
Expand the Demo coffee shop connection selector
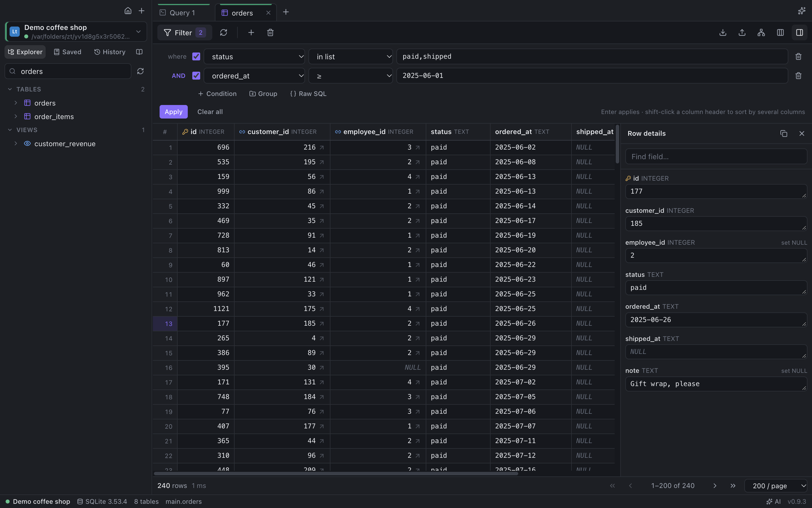point(76,32)
